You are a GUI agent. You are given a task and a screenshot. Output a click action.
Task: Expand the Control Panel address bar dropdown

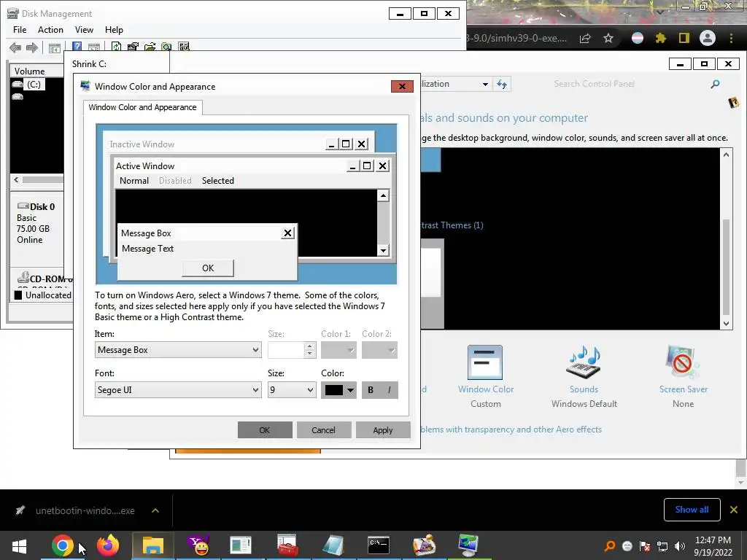(x=485, y=85)
